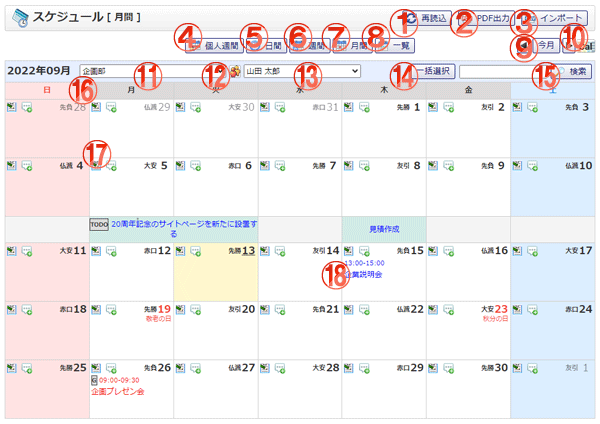The width and height of the screenshot is (600, 424).
Task: Export schedule with PDF出力 button
Action: click(486, 18)
